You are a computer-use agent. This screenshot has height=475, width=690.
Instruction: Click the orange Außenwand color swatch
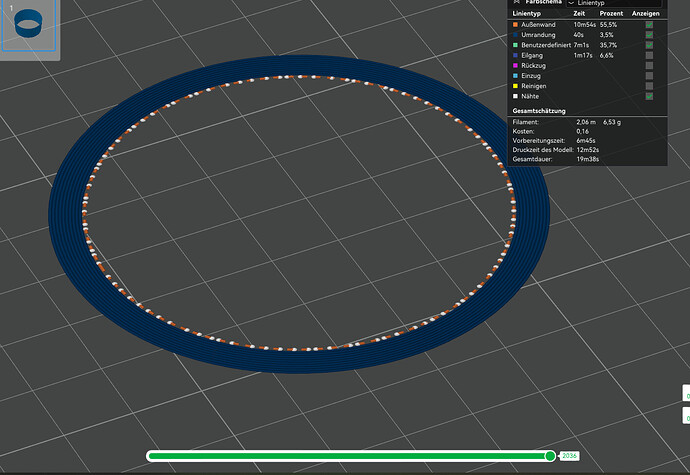pyautogui.click(x=515, y=25)
